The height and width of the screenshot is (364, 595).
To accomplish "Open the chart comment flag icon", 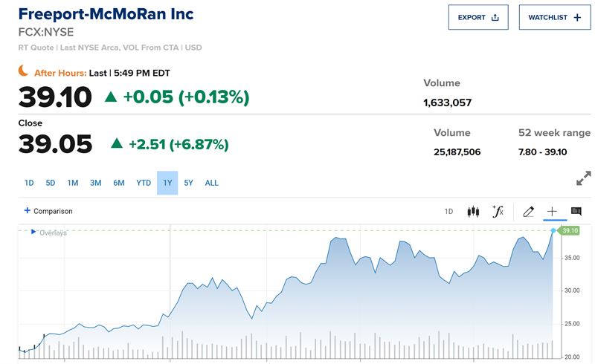I will pyautogui.click(x=576, y=212).
